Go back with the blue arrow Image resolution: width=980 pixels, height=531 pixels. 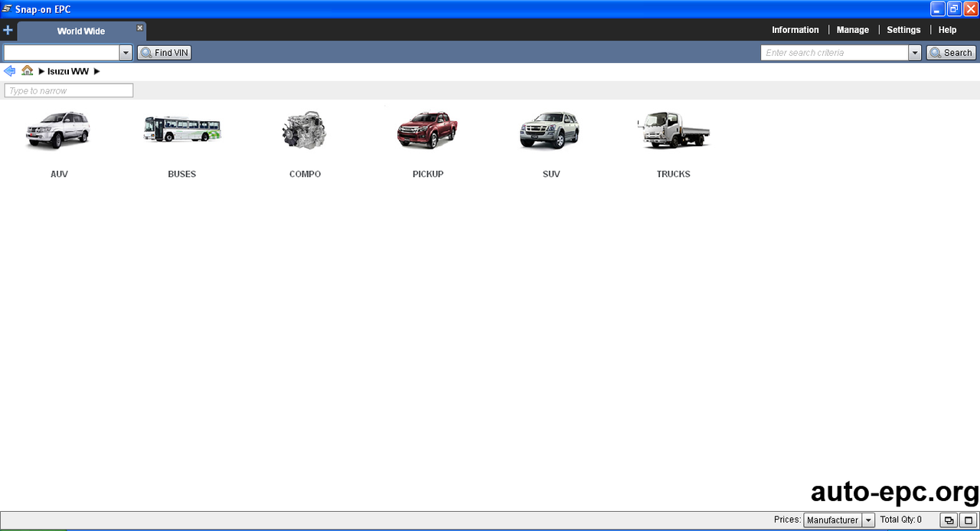9,71
